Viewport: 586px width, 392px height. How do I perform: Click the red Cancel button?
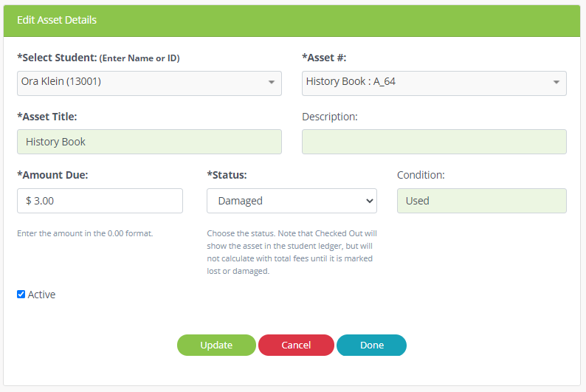point(296,345)
